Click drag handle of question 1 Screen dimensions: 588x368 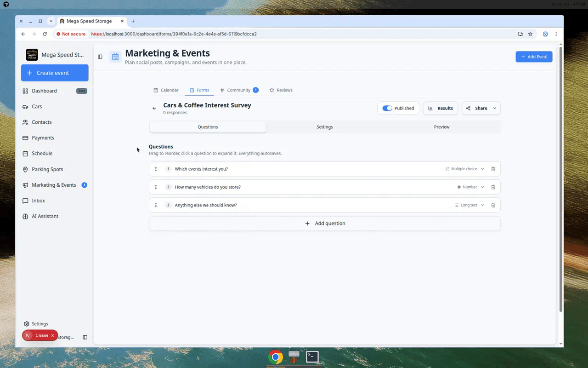click(x=156, y=169)
